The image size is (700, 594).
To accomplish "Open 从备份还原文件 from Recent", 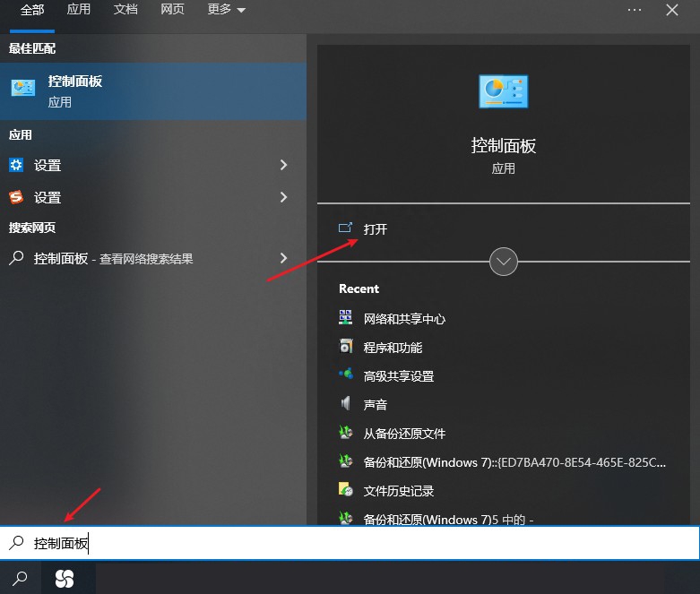I will coord(404,433).
